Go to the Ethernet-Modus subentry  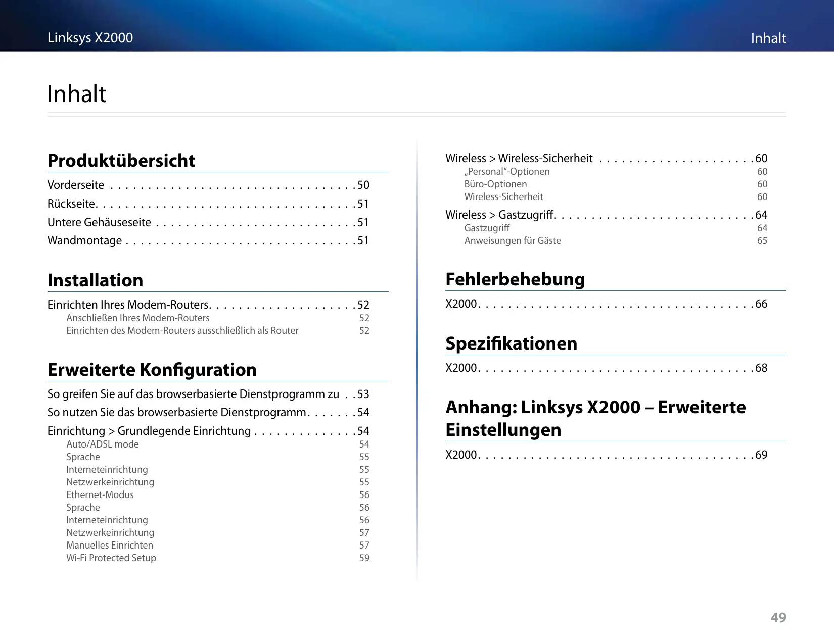(x=100, y=494)
